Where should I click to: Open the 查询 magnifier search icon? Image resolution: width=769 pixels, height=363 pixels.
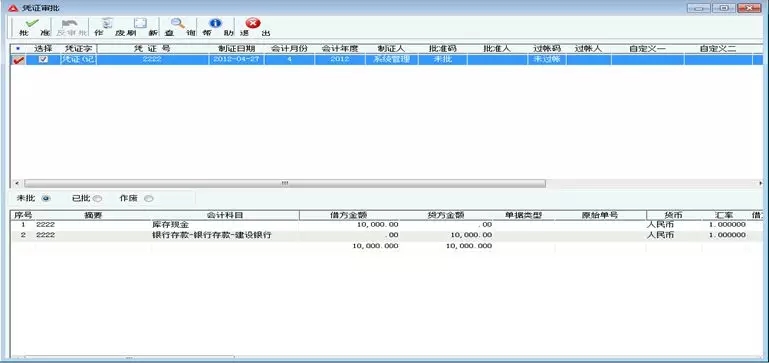[178, 23]
